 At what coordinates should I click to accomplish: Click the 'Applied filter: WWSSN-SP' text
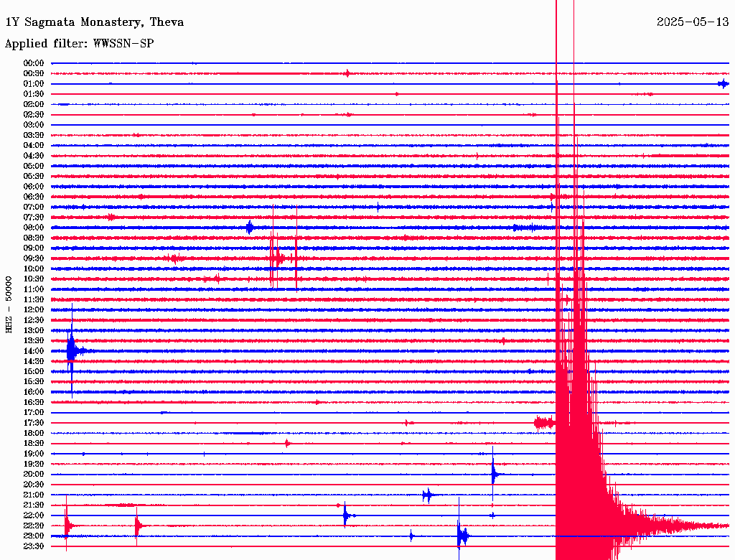(79, 44)
